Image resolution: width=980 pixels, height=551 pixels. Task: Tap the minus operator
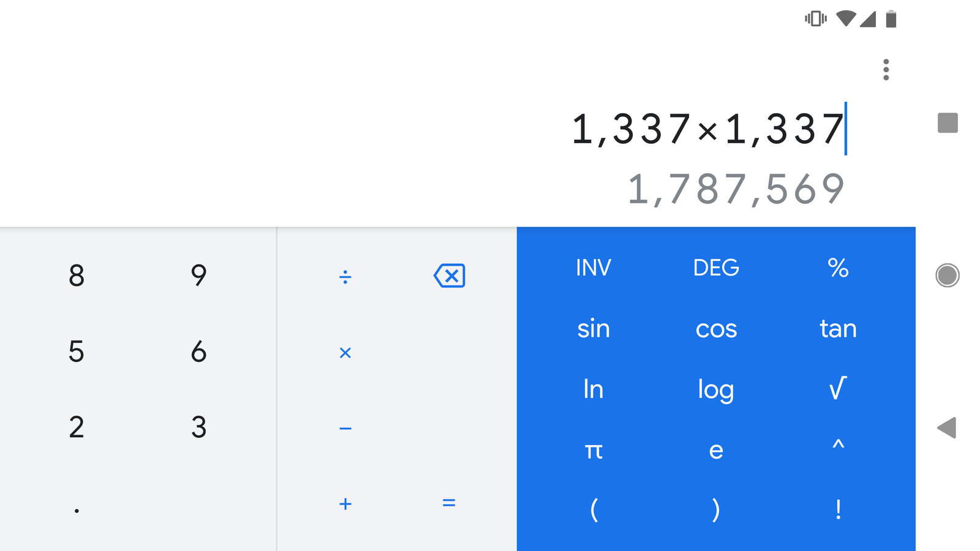(345, 429)
